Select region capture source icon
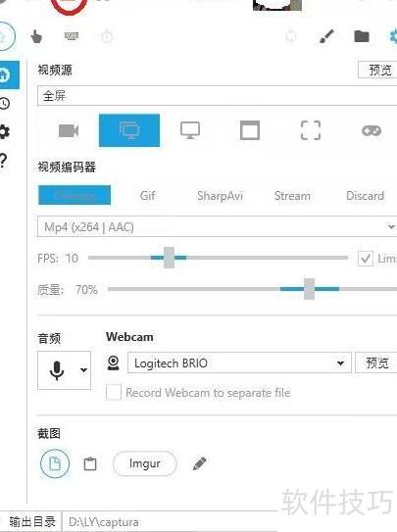 tap(311, 130)
